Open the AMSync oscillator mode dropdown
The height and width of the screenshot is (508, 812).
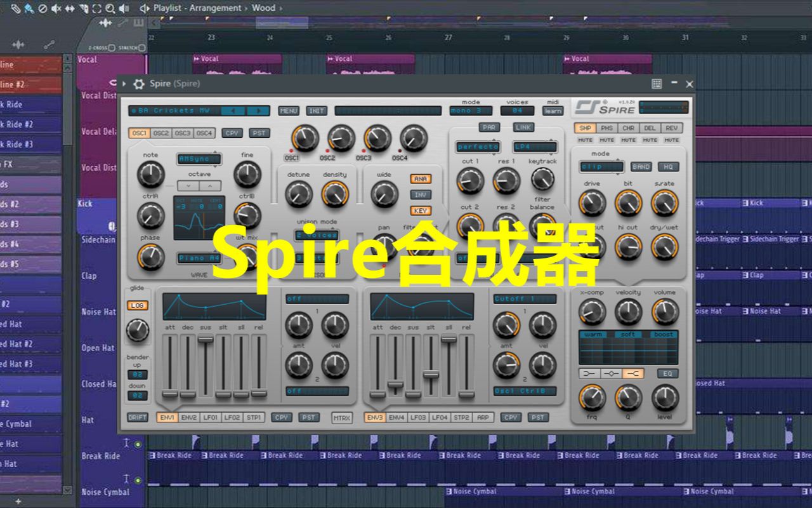[199, 159]
